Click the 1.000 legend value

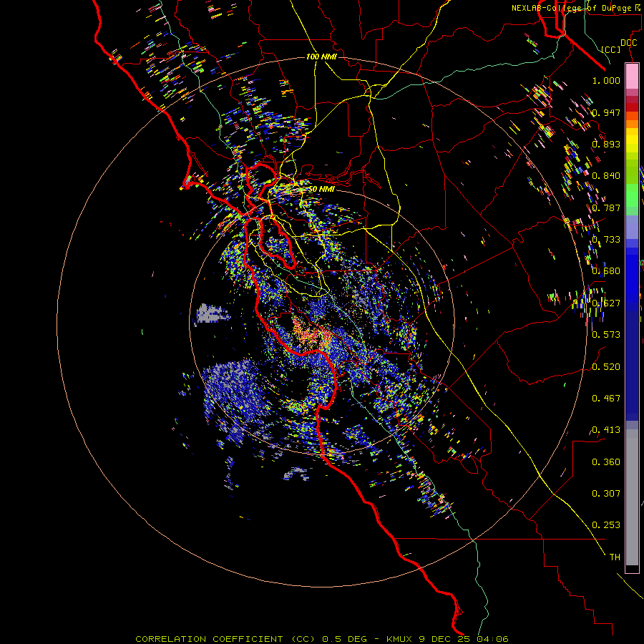(x=606, y=80)
